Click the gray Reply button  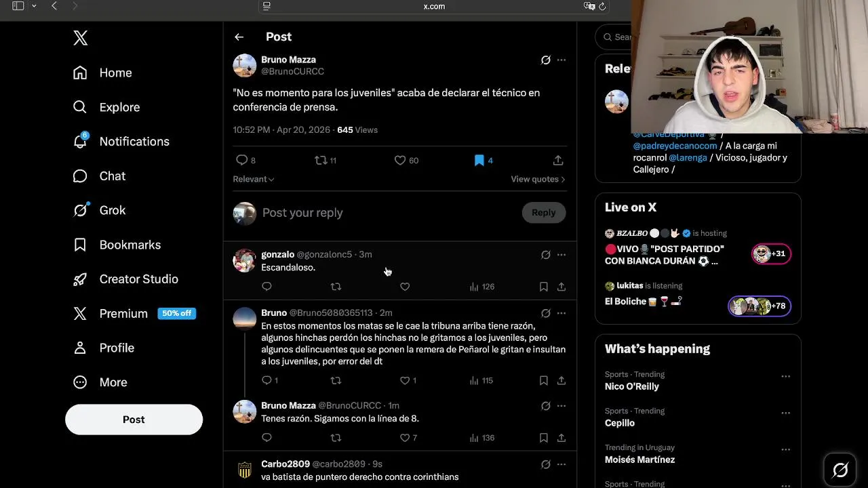543,212
